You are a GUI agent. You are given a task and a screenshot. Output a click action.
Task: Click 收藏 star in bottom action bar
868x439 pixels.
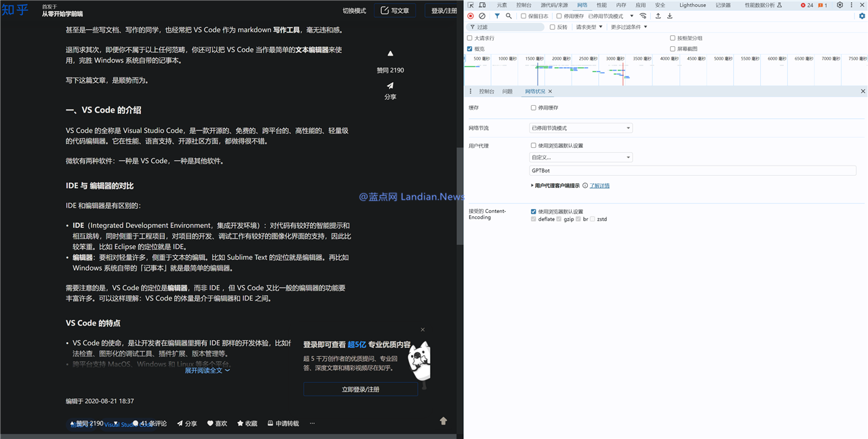pyautogui.click(x=247, y=423)
